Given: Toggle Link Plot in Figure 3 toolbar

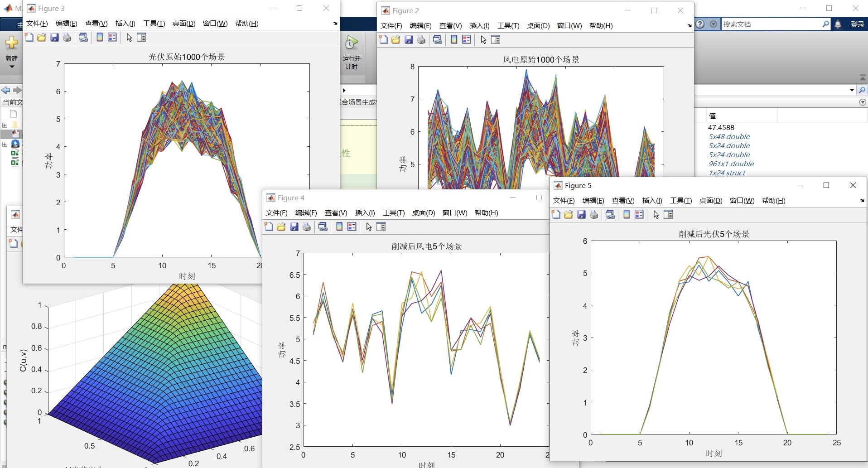Looking at the screenshot, I should [83, 38].
